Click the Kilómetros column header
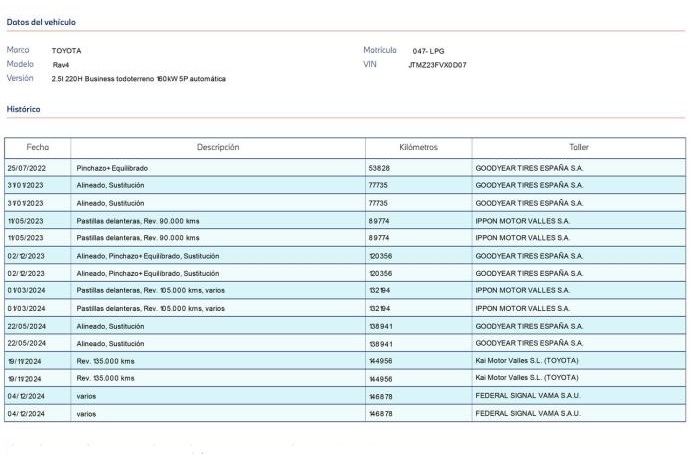This screenshot has width=690, height=460. (416, 147)
